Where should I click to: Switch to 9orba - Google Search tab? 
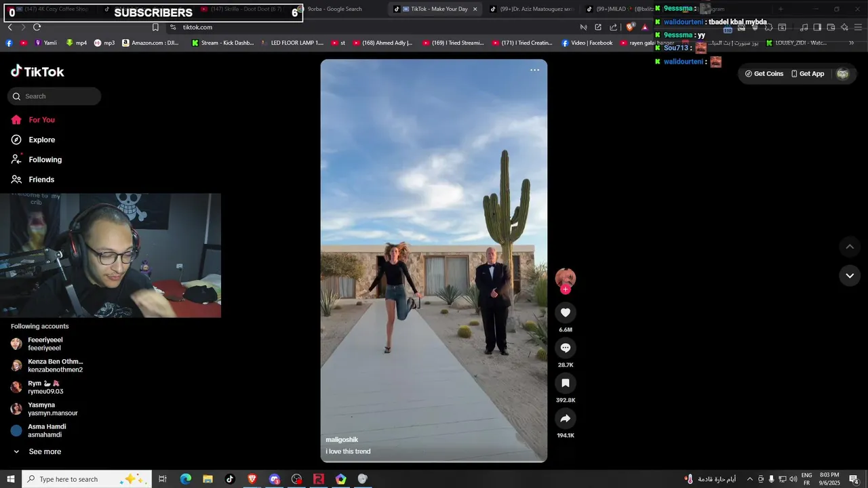point(334,9)
